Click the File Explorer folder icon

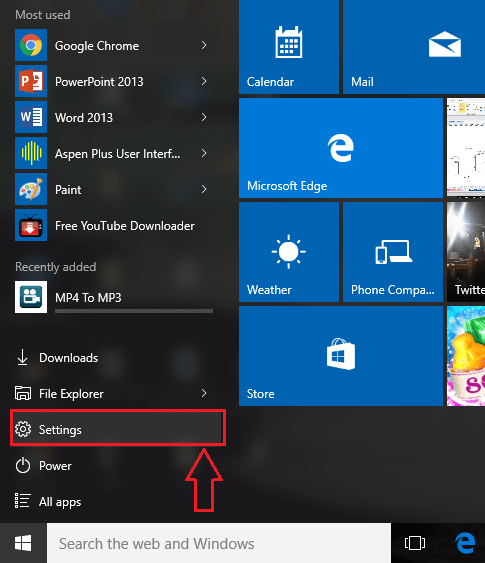[23, 393]
